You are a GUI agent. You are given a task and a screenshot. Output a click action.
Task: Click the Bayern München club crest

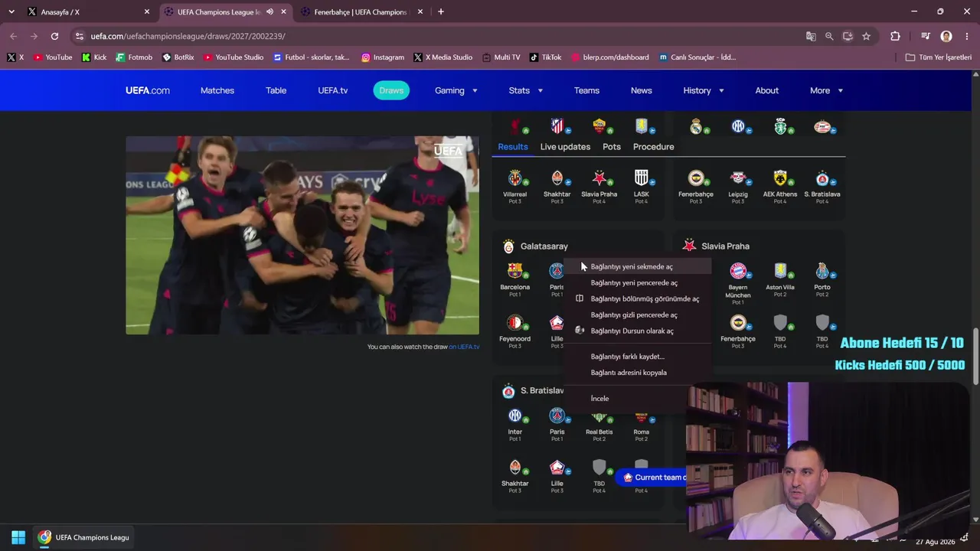click(x=737, y=271)
